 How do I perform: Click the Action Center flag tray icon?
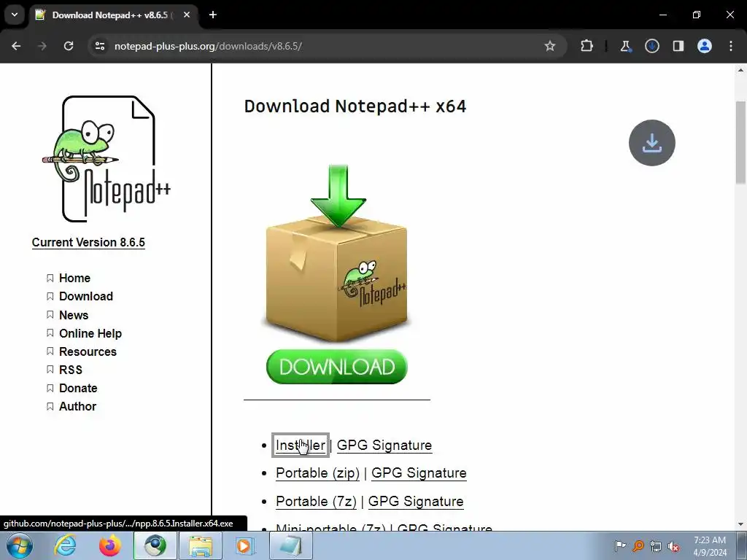620,545
